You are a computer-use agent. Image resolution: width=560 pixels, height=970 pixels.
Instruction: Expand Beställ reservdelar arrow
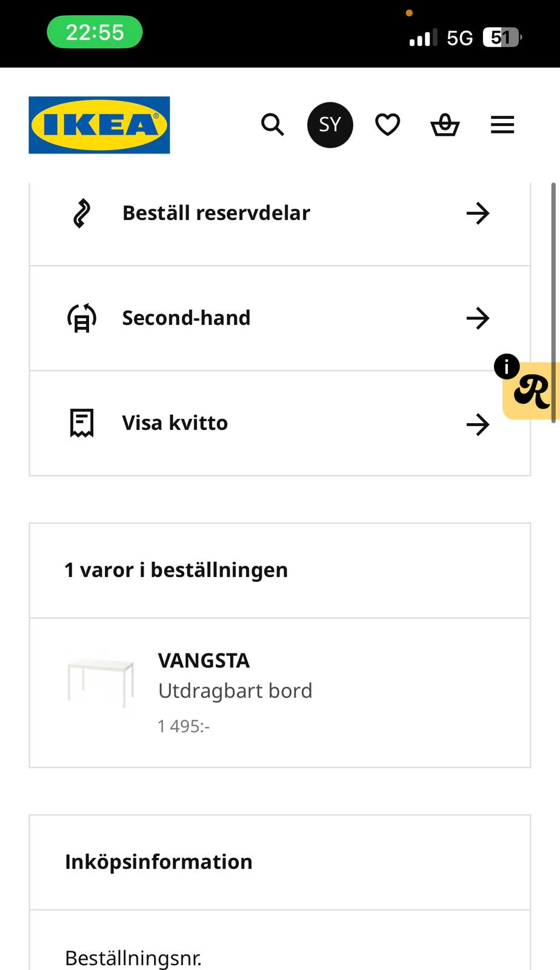click(478, 213)
